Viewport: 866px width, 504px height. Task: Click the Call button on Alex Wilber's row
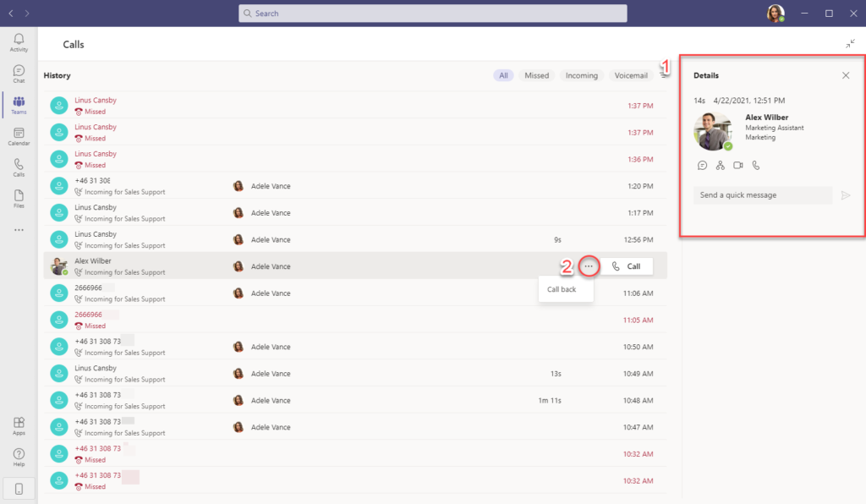pyautogui.click(x=627, y=266)
